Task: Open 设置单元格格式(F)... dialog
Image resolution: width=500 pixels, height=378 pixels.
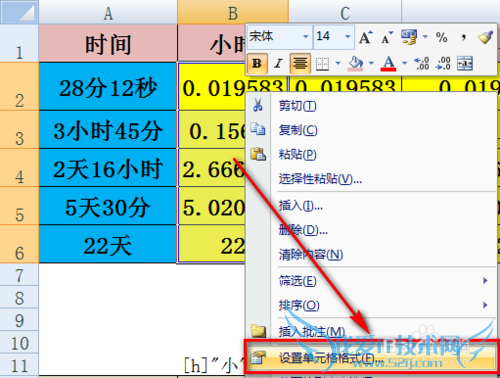Action: click(x=372, y=357)
